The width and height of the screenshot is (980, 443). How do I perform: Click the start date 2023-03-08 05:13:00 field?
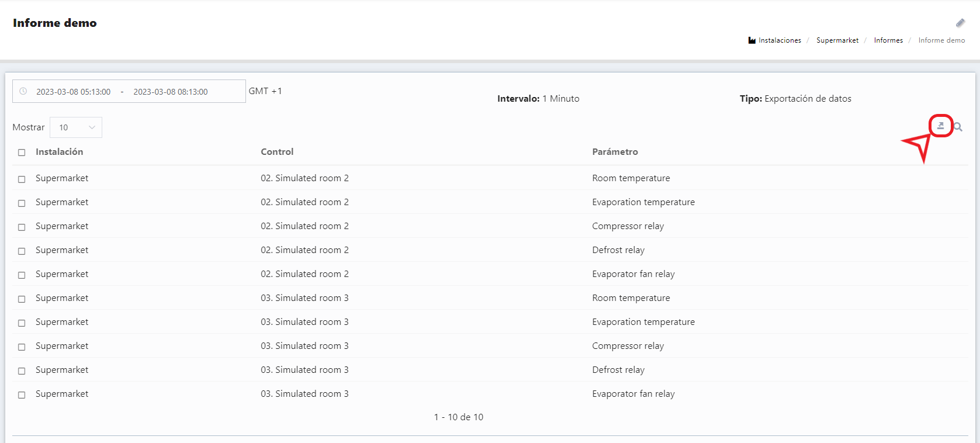point(73,92)
